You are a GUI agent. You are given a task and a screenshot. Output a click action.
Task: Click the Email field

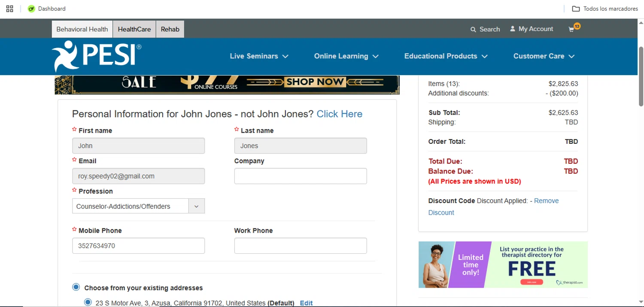click(138, 176)
